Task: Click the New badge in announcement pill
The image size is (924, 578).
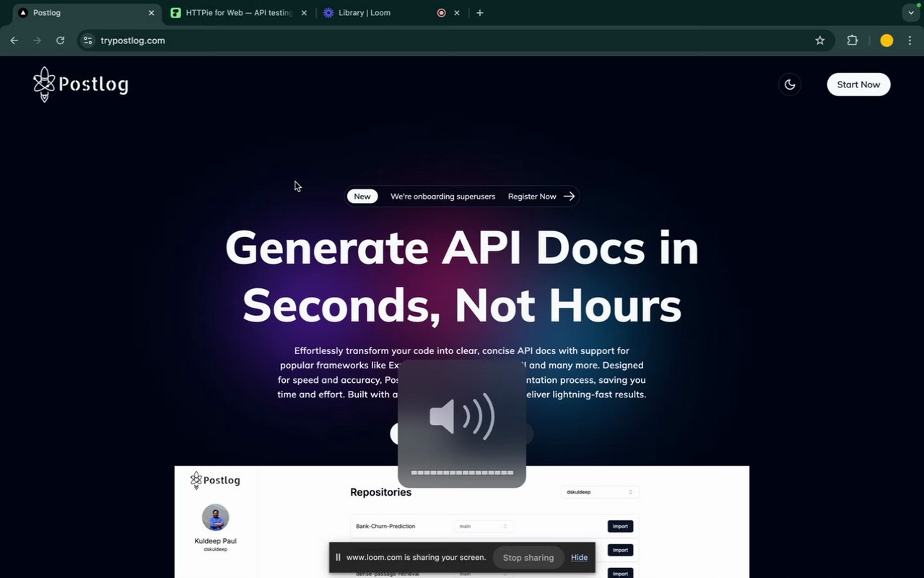Action: [x=362, y=197]
